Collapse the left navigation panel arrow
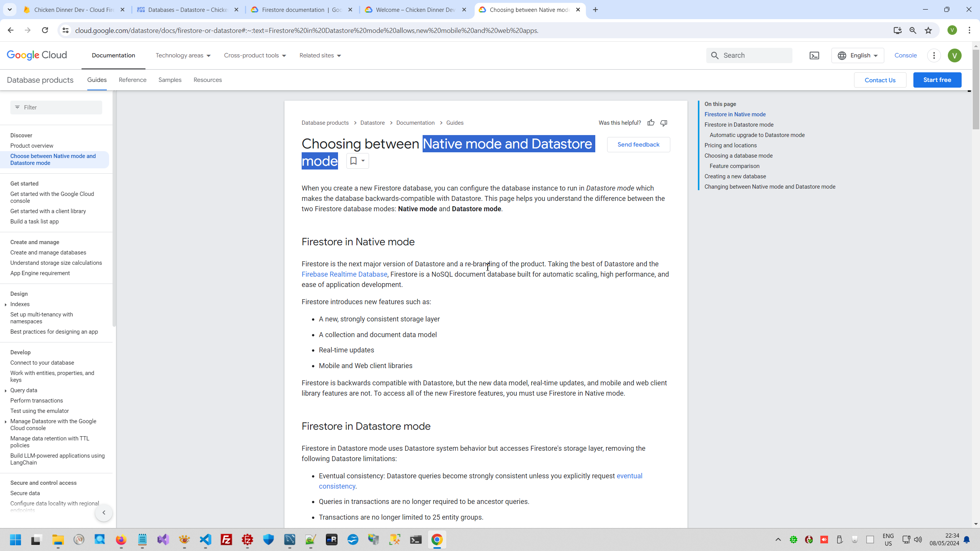 pyautogui.click(x=104, y=513)
